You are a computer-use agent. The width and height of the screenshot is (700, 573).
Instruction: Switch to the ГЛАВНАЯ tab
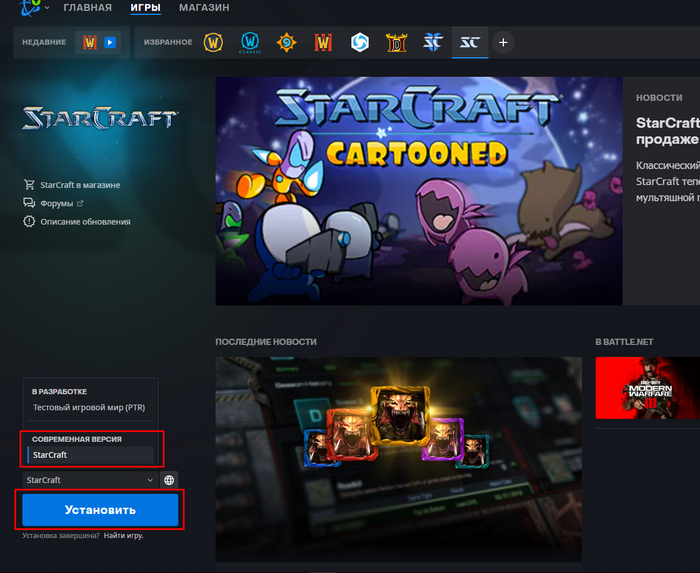coord(88,8)
